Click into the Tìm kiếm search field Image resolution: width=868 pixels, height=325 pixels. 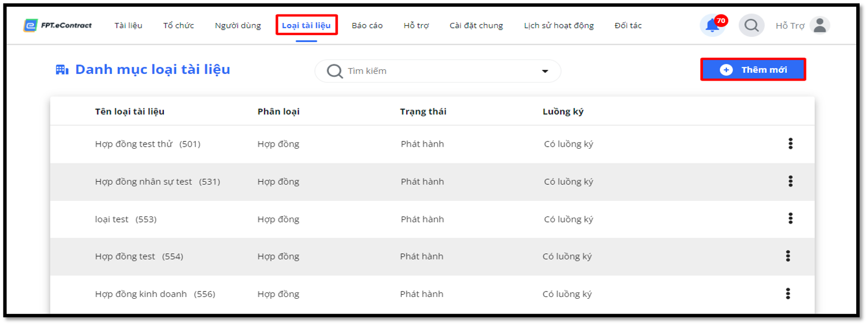pos(438,71)
